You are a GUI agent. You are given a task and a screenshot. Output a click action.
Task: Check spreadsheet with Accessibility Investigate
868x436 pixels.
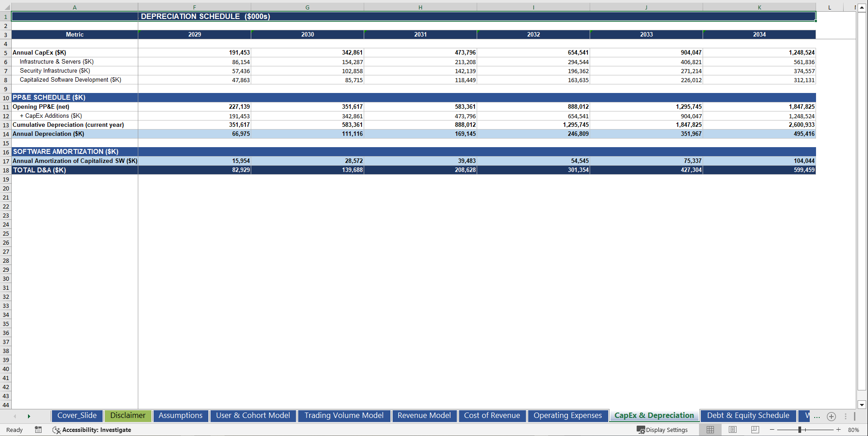click(92, 430)
